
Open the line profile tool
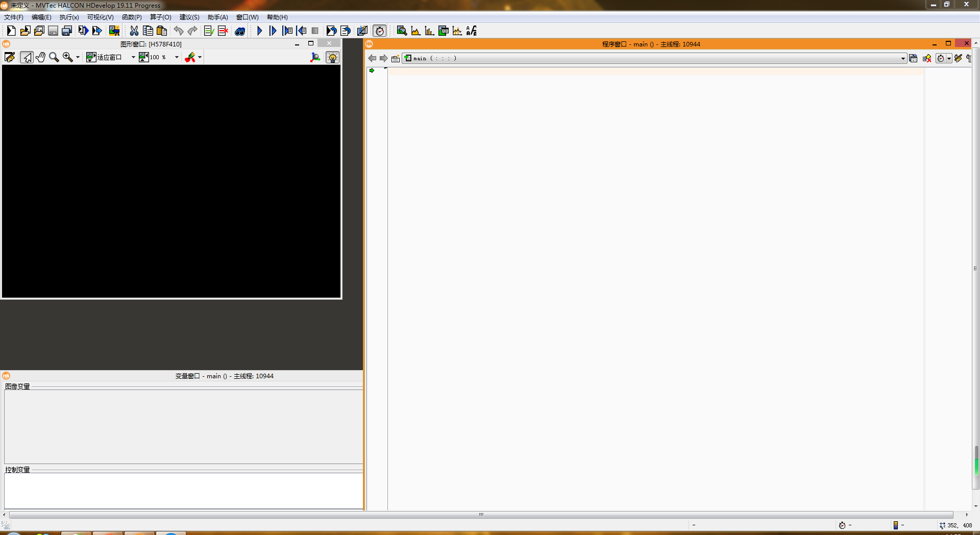457,31
